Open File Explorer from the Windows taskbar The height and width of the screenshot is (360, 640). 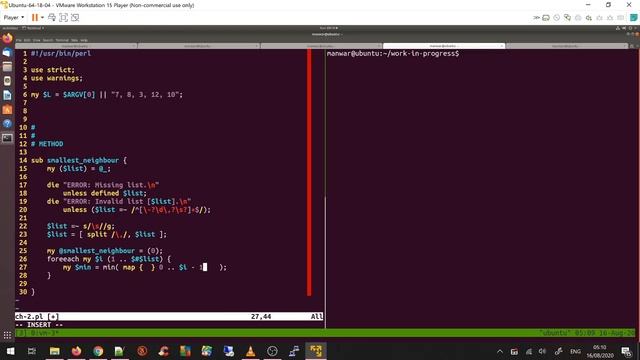pos(54,351)
